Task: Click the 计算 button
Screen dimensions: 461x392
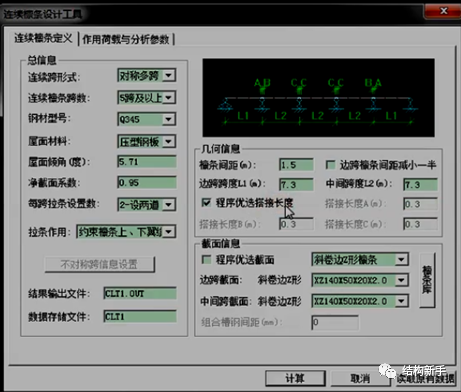Action: click(x=295, y=378)
